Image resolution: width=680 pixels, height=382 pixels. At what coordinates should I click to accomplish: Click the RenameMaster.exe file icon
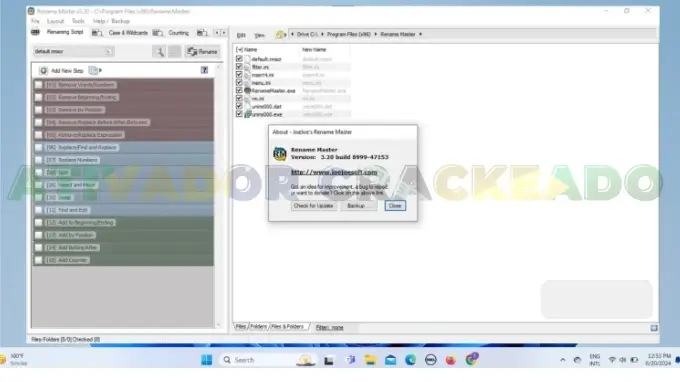pos(247,91)
